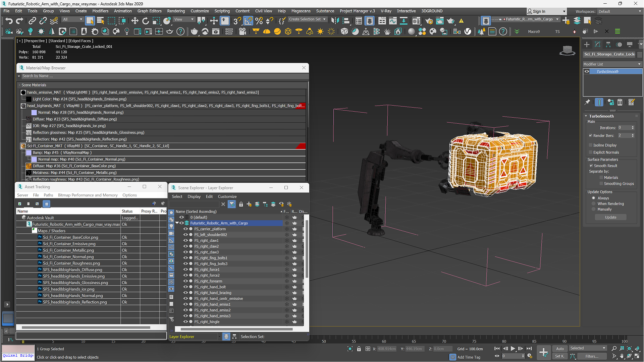Click Filters... button

(592, 356)
